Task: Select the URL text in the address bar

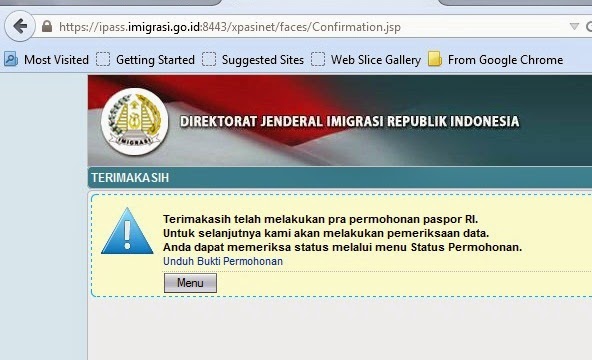Action: point(230,27)
